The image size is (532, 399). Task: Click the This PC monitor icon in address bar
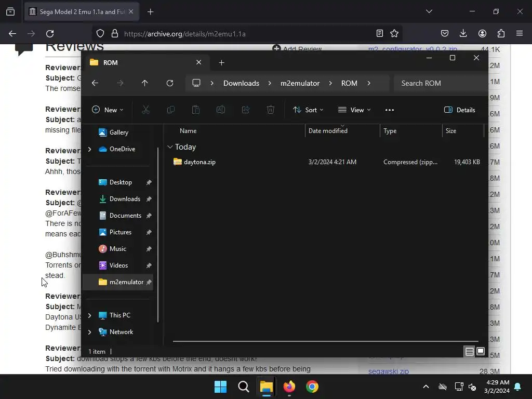196,83
